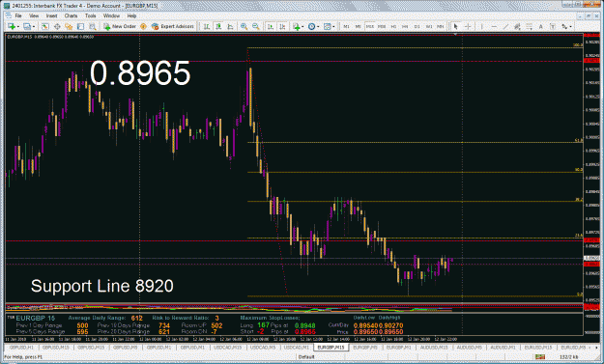Click the application icon left of File
604x364 pixels.
tap(9, 15)
